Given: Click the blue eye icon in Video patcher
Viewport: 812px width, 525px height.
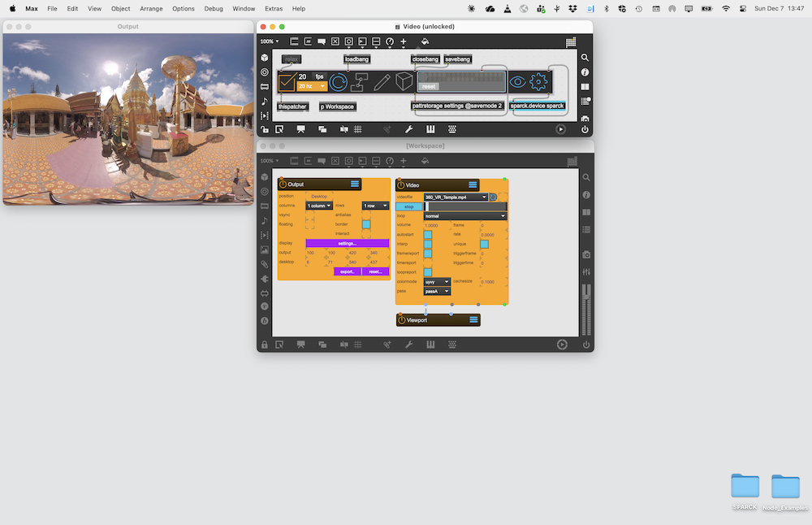Looking at the screenshot, I should 517,81.
